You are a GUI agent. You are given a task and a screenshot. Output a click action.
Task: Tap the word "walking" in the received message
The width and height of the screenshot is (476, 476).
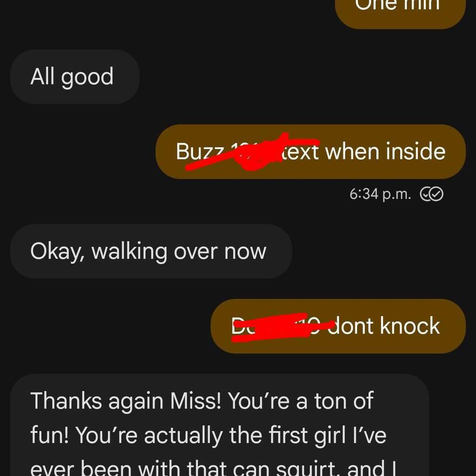[x=129, y=252]
